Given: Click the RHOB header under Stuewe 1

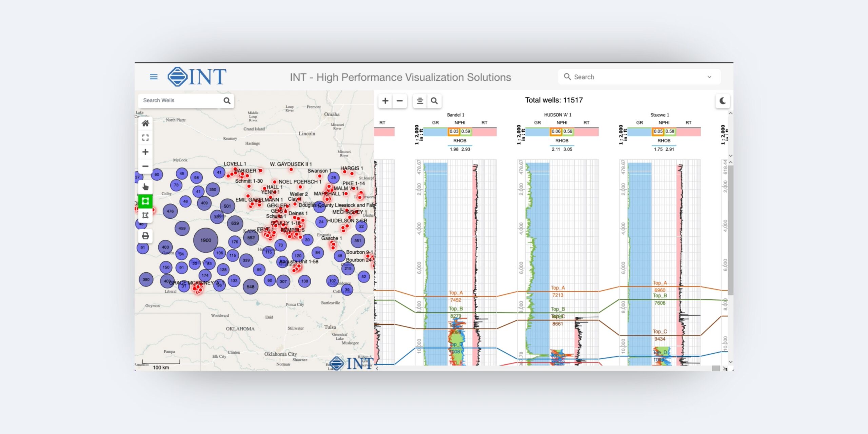Looking at the screenshot, I should click(664, 141).
